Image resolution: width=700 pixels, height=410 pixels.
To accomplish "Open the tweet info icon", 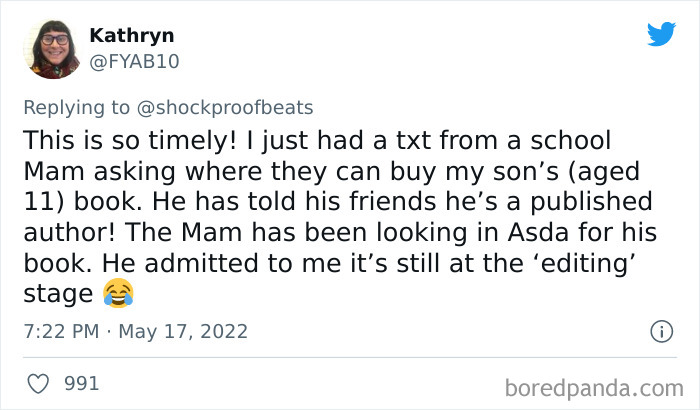I will [x=660, y=330].
